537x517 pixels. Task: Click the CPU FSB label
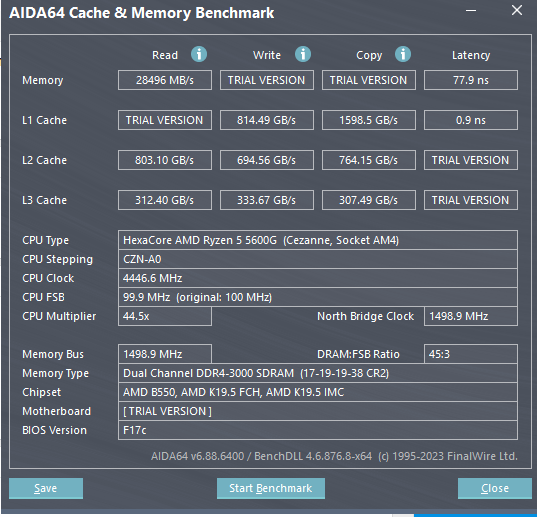(43, 297)
